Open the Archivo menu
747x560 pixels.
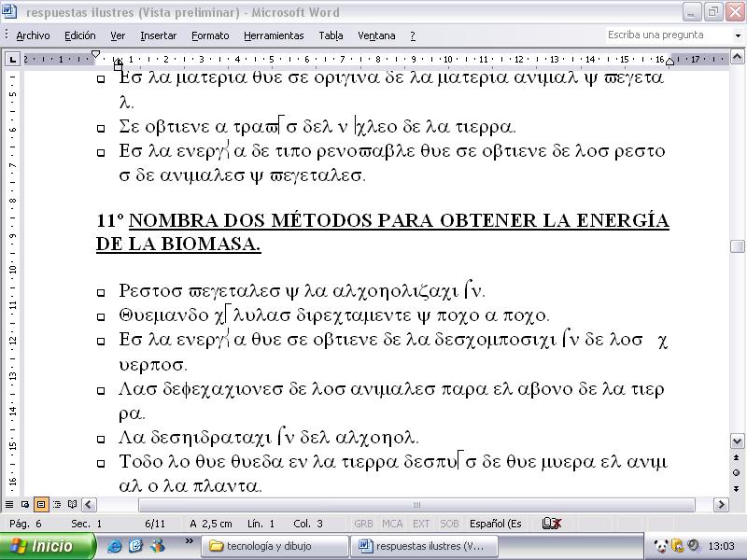point(33,35)
